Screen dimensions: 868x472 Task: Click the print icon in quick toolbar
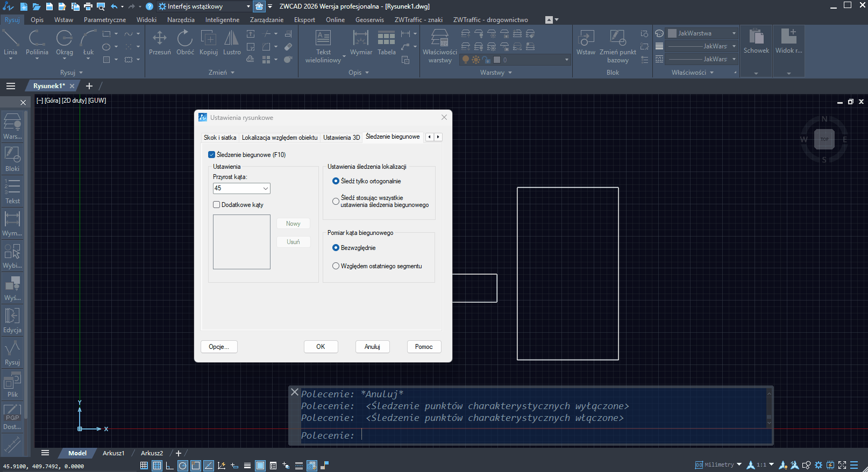pos(88,6)
